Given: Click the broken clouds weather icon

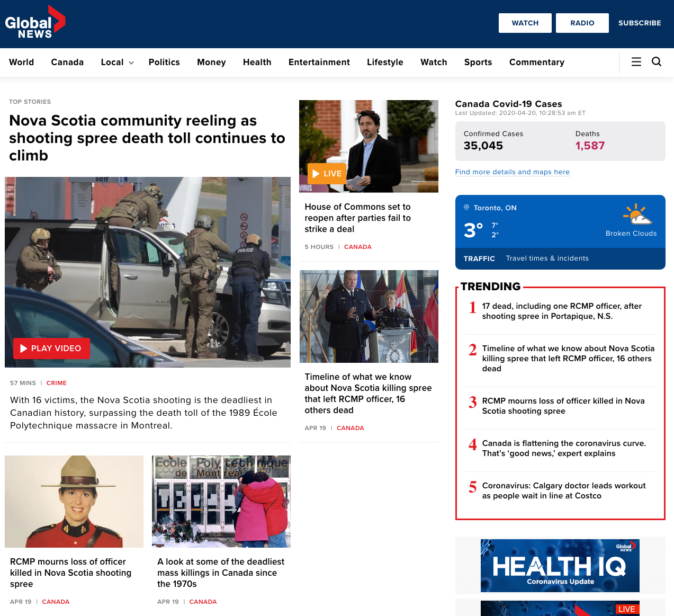Looking at the screenshot, I should point(637,215).
